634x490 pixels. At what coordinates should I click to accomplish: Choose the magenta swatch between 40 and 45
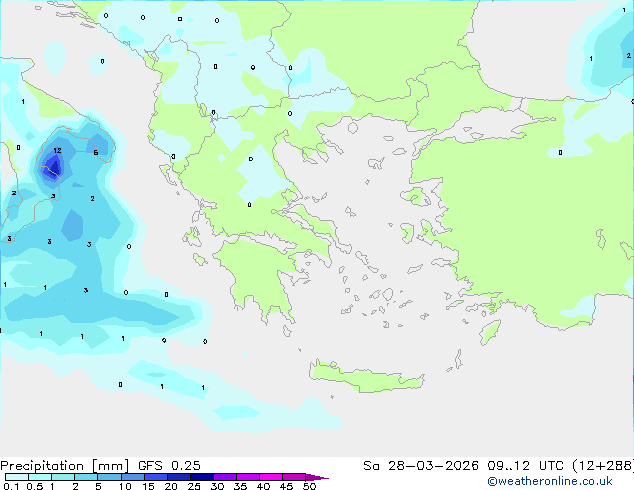271,477
